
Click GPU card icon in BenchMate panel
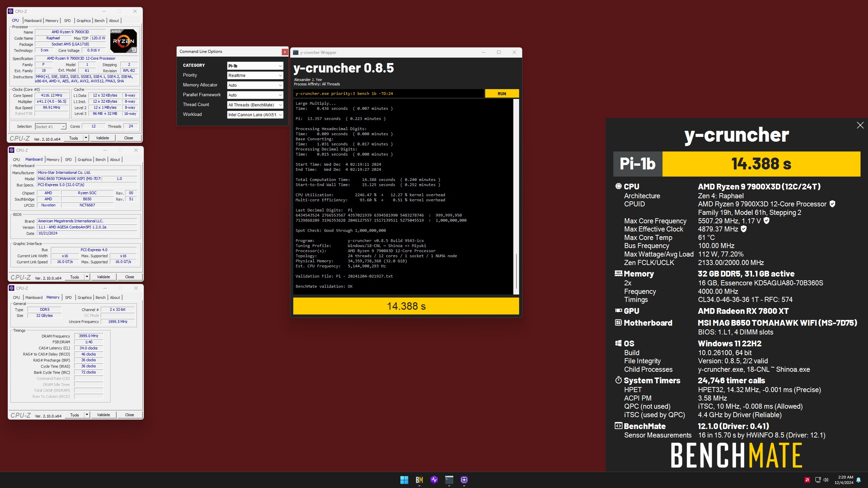pos(618,310)
